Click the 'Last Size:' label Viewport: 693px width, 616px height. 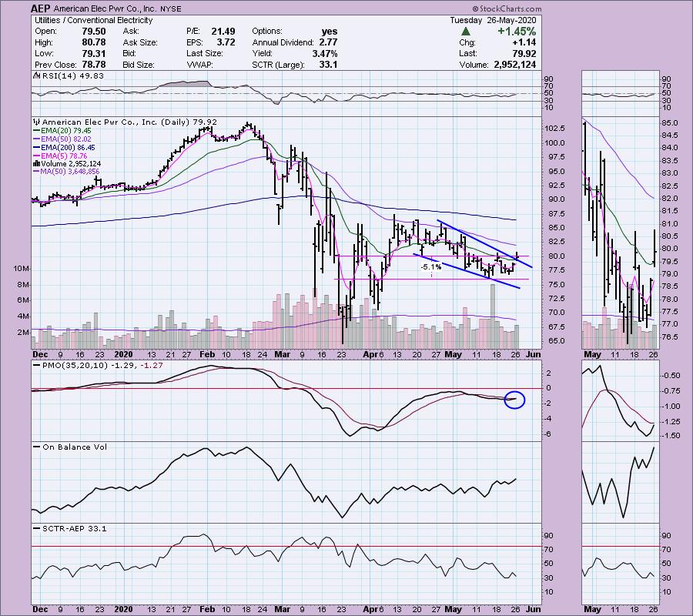(205, 53)
